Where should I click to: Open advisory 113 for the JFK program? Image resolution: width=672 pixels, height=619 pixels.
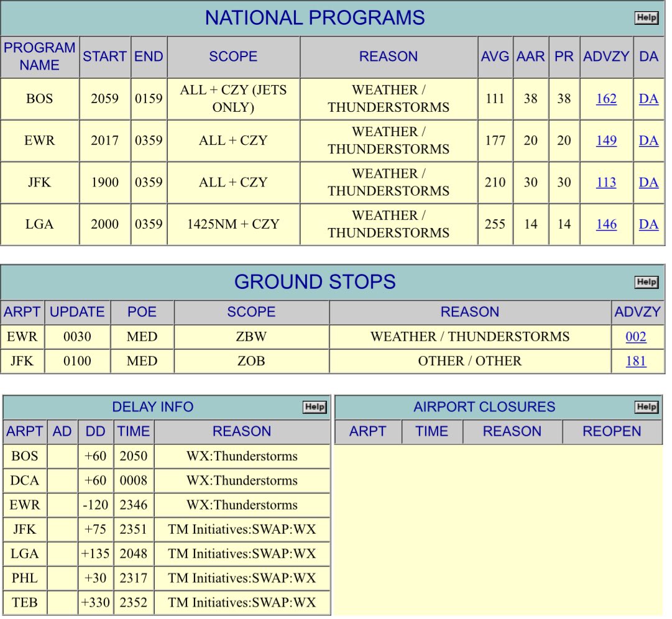click(606, 182)
